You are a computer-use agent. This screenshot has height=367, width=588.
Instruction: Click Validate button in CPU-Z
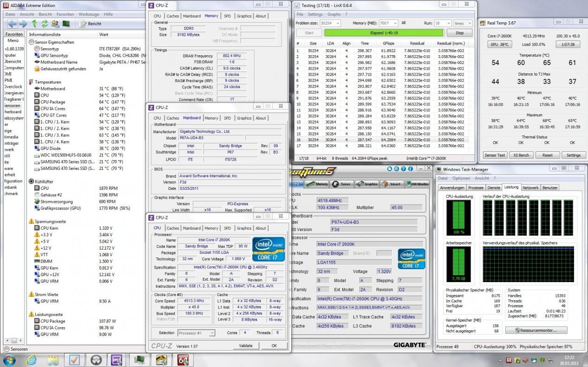246,345
